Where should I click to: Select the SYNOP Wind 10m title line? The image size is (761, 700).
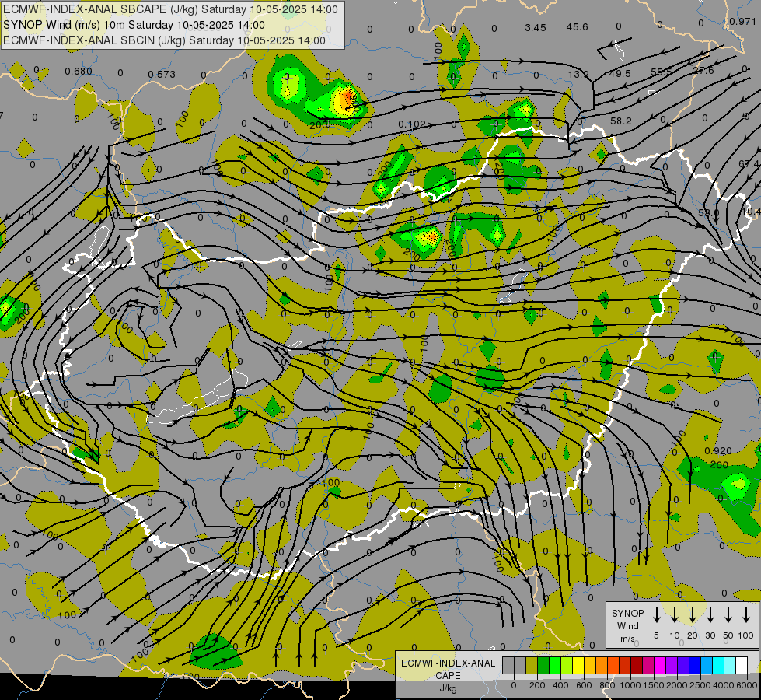coord(134,25)
